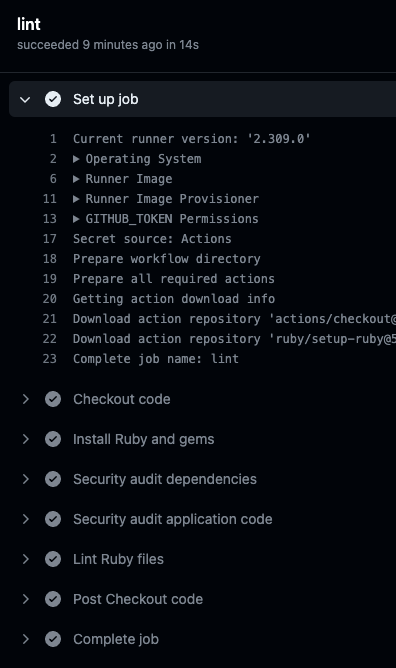Expand the Operating System log group triangle

coord(76,159)
